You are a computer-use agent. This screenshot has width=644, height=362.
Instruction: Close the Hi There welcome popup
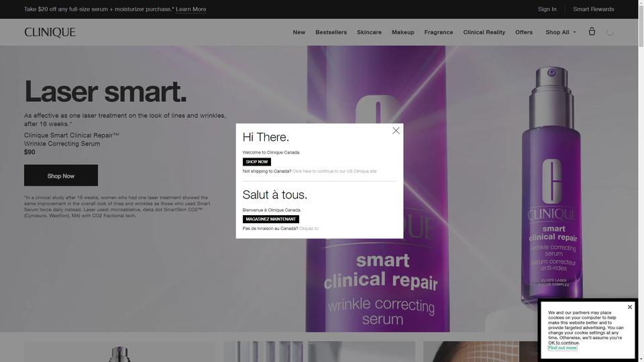pyautogui.click(x=396, y=131)
